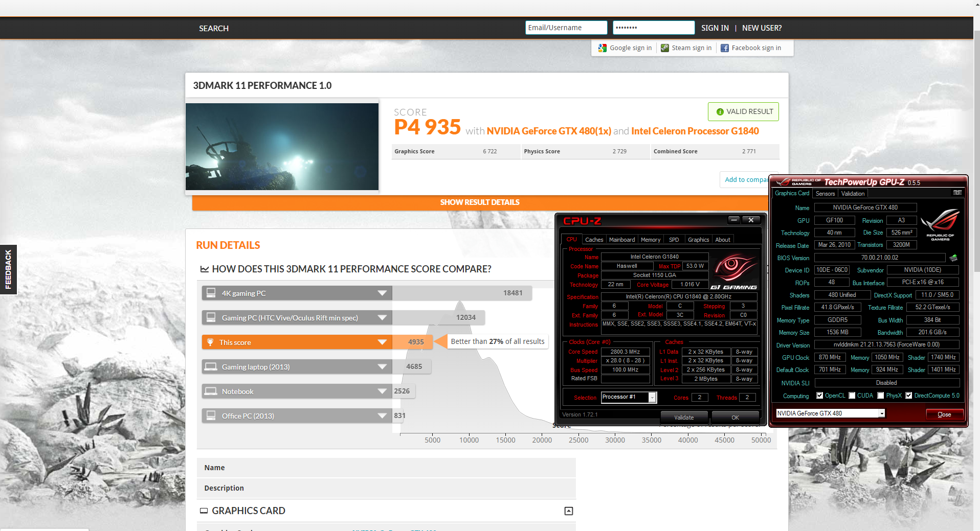Click the Graphics Score value 6 722
Viewport: 980px width, 531px height.
coord(489,151)
